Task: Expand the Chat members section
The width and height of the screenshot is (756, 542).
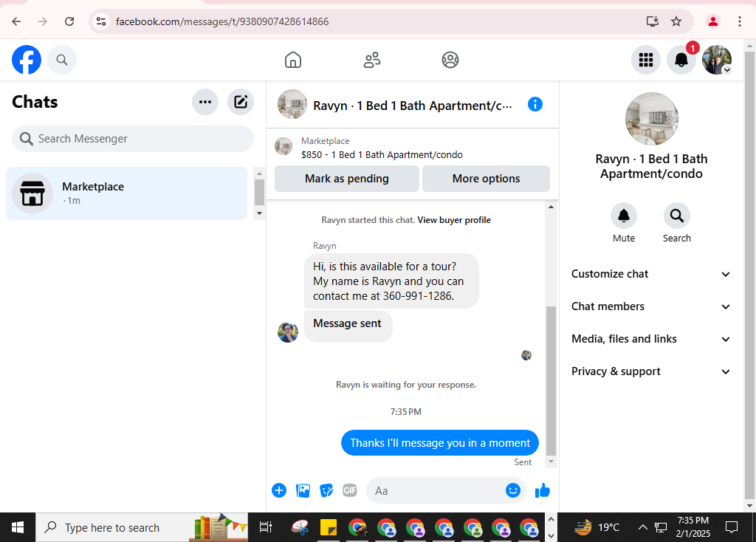Action: click(x=651, y=306)
